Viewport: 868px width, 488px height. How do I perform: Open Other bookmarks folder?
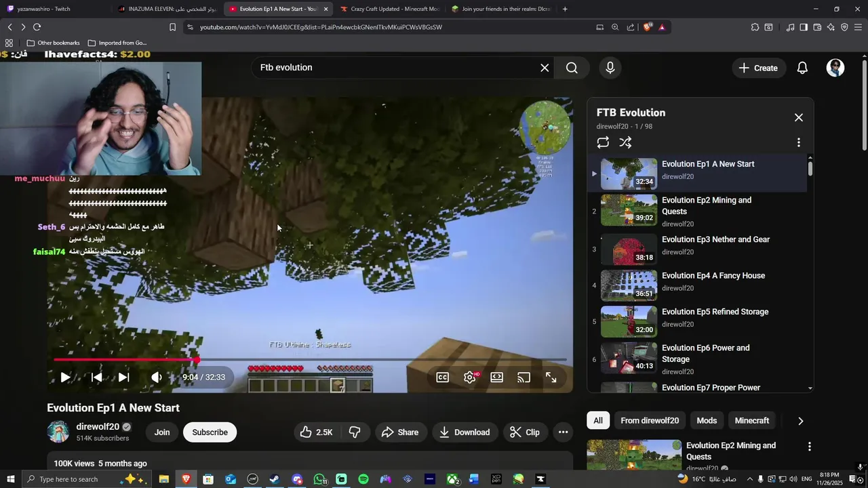(53, 43)
